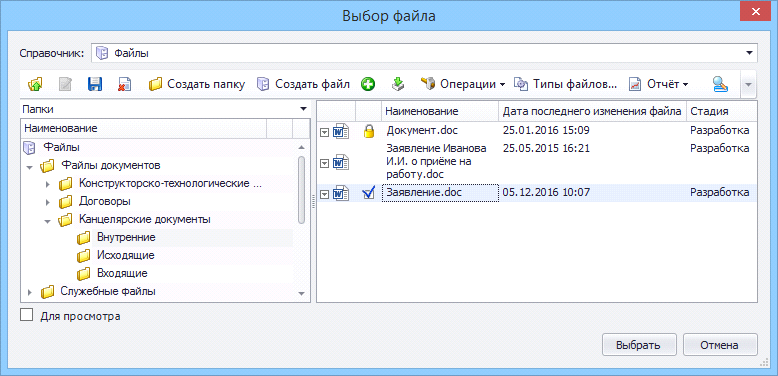Collapse the Файлы документов folder
The width and height of the screenshot is (778, 376).
pyautogui.click(x=30, y=167)
